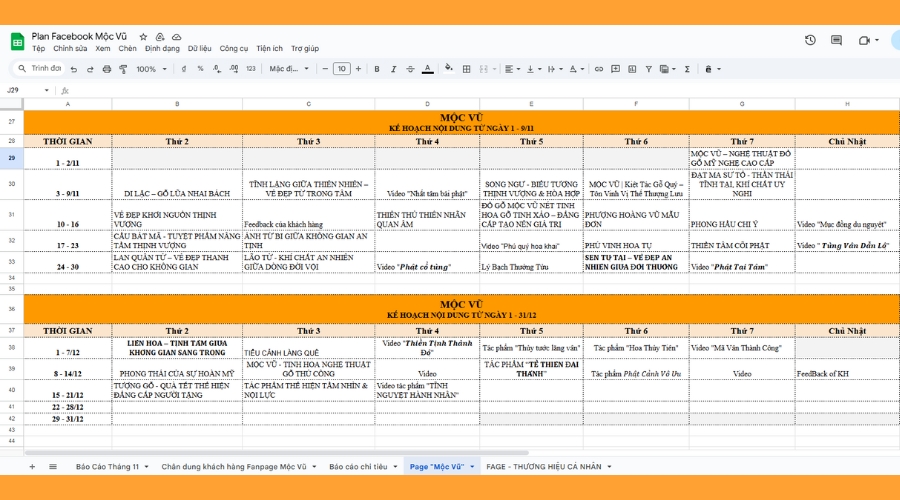
Task: Open version history clock icon
Action: pos(810,40)
